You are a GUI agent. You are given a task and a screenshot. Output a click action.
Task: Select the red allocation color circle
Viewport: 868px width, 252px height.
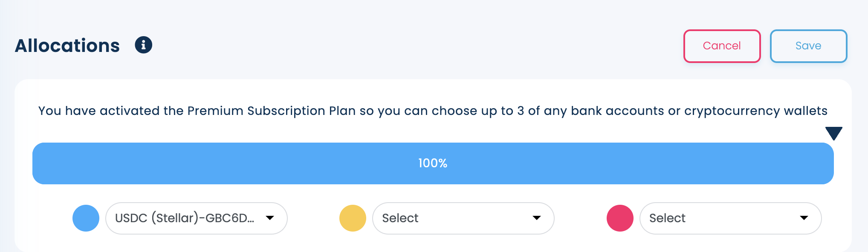pyautogui.click(x=620, y=218)
